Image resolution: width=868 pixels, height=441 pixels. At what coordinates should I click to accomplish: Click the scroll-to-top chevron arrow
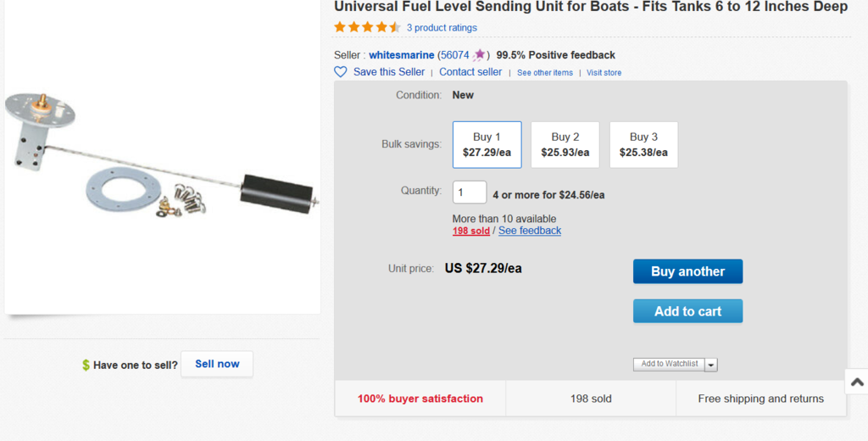point(856,382)
